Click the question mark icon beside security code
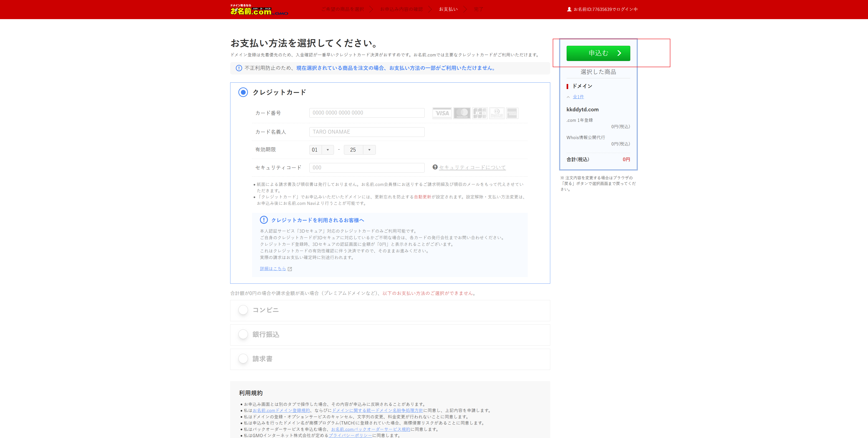This screenshot has width=868, height=438. tap(435, 167)
